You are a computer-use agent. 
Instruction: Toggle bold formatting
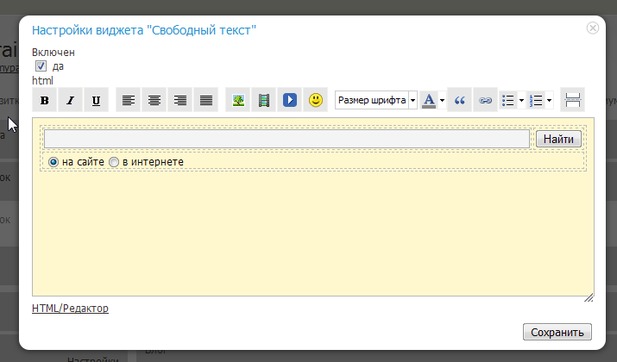coord(44,100)
